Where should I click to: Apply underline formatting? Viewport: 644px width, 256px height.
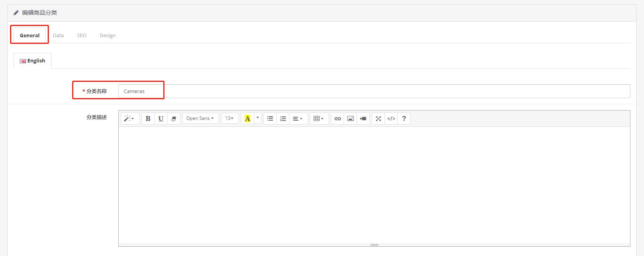(x=161, y=119)
